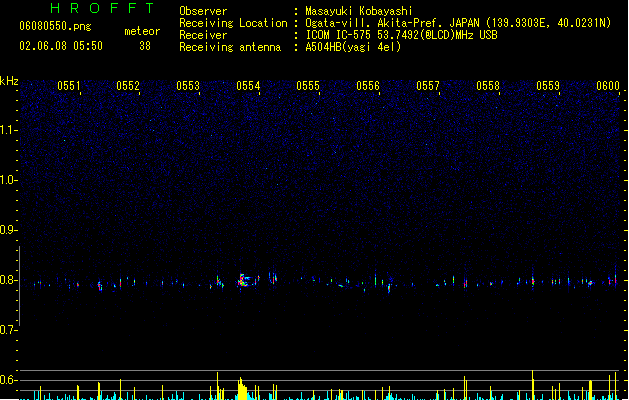Click the 0552 time marker
This screenshot has width=629, height=400.
(128, 86)
